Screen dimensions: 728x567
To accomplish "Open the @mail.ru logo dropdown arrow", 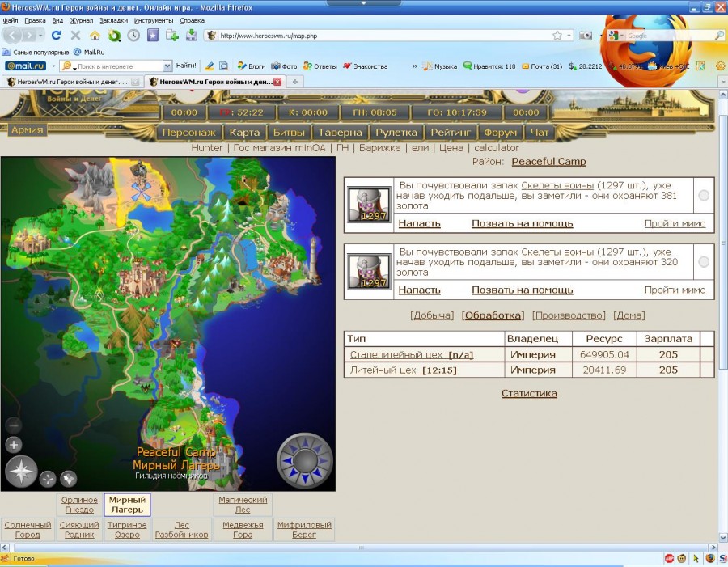I will click(53, 66).
